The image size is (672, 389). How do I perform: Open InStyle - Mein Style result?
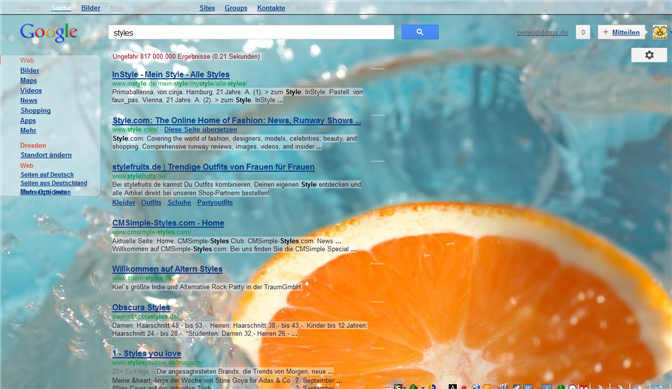pos(171,75)
